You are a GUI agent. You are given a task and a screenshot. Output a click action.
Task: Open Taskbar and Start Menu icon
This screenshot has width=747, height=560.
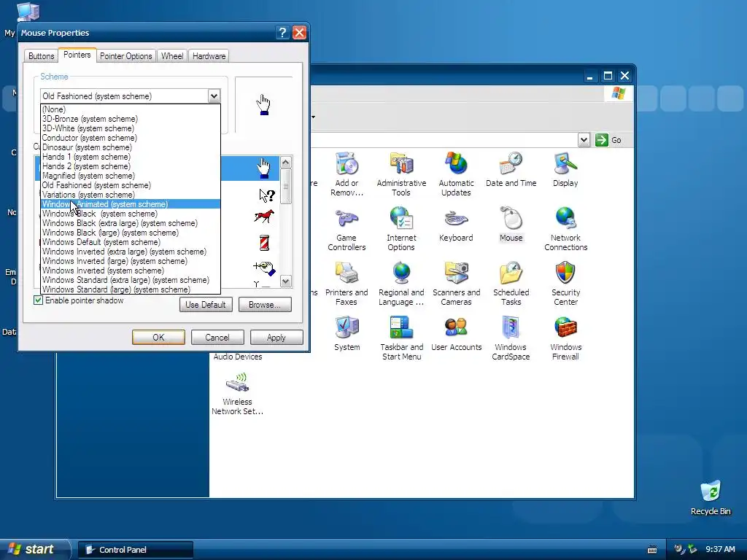click(x=401, y=338)
